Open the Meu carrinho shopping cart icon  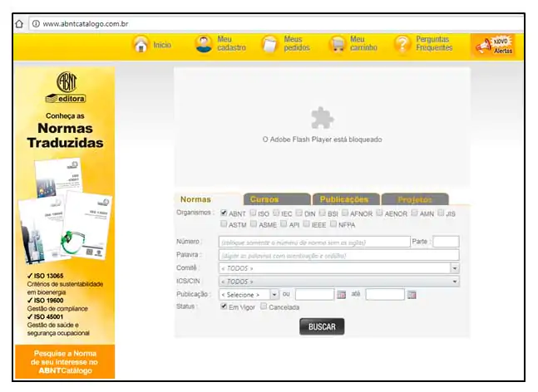tap(338, 45)
